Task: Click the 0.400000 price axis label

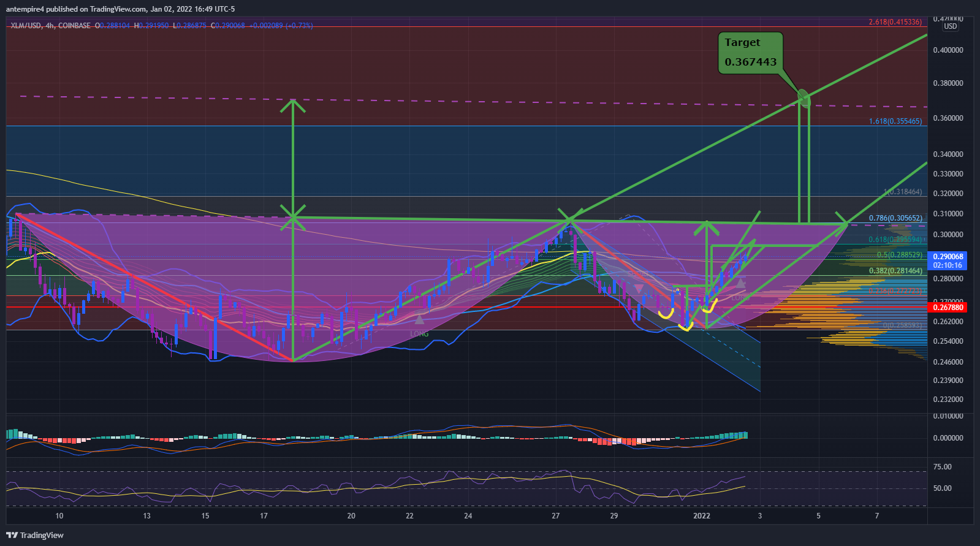Action: tap(949, 50)
